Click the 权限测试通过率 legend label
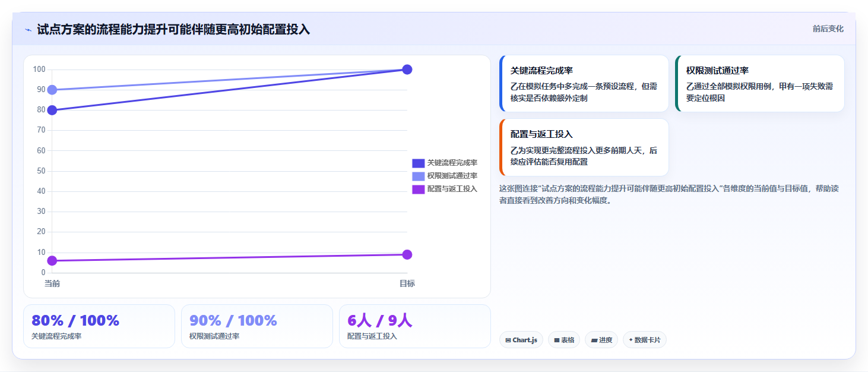 [452, 176]
